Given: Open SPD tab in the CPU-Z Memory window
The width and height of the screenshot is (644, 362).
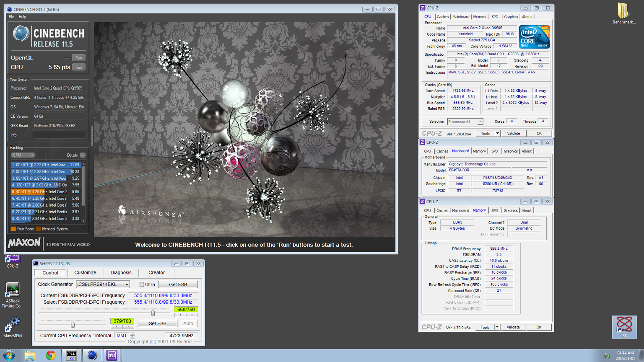Looking at the screenshot, I should pos(495,210).
